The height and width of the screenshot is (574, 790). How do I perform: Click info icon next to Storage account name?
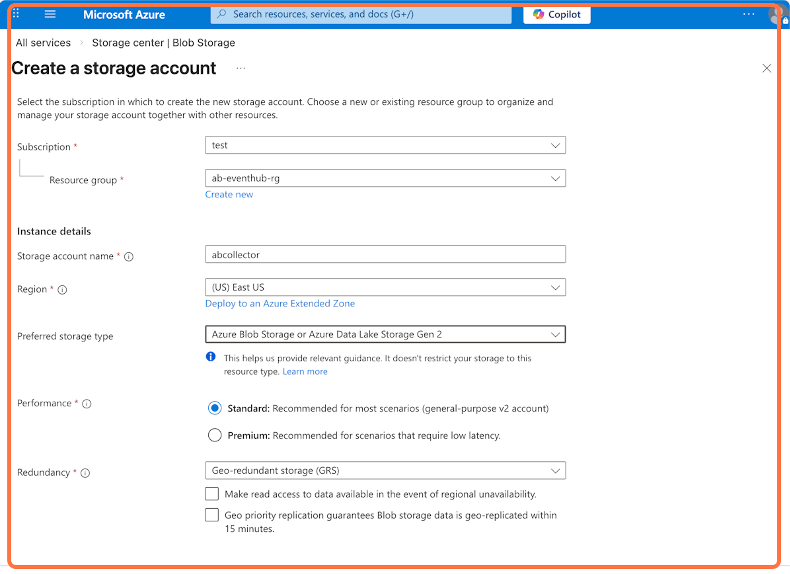[129, 257]
